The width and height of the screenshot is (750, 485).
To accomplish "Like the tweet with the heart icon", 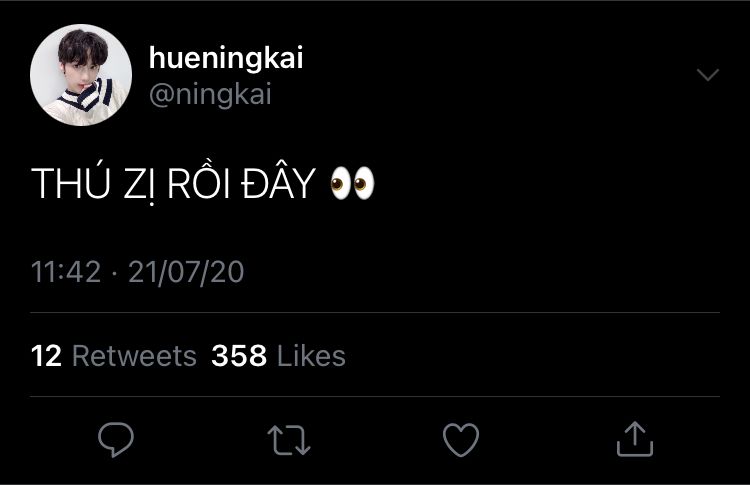I will pos(461,439).
